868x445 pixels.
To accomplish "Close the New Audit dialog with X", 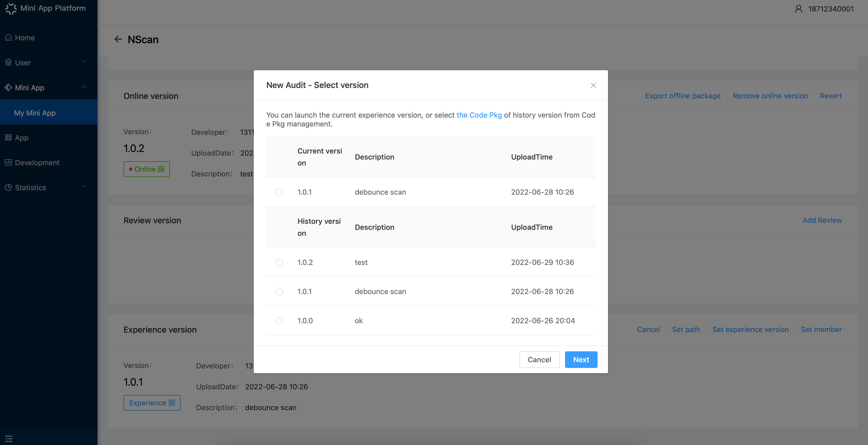I will [593, 85].
